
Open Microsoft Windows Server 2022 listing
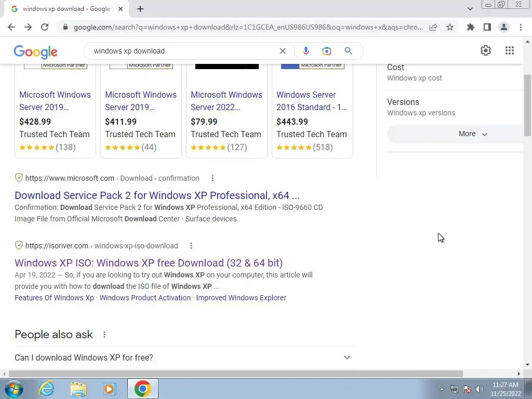[x=227, y=101]
